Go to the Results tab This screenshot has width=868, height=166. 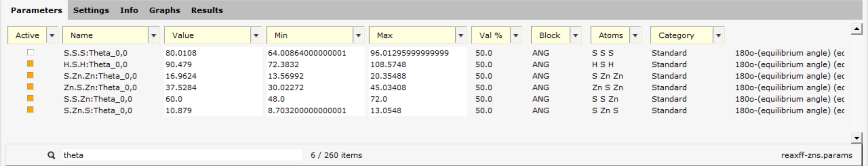coord(207,10)
